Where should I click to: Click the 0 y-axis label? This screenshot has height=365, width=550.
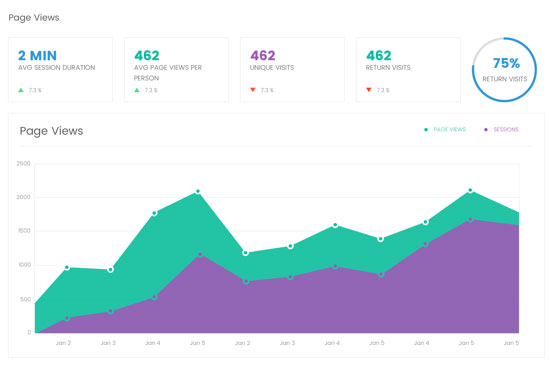point(29,332)
